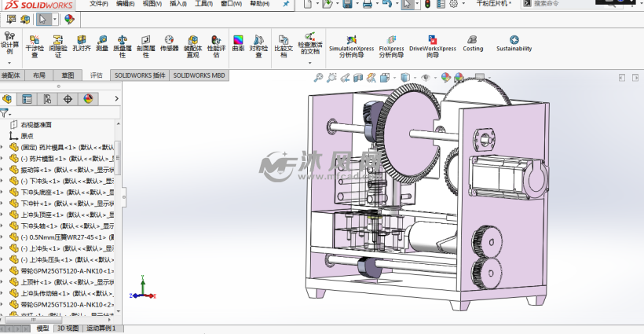Image resolution: width=644 pixels, height=334 pixels.
Task: Open the Costing tool
Action: [473, 42]
